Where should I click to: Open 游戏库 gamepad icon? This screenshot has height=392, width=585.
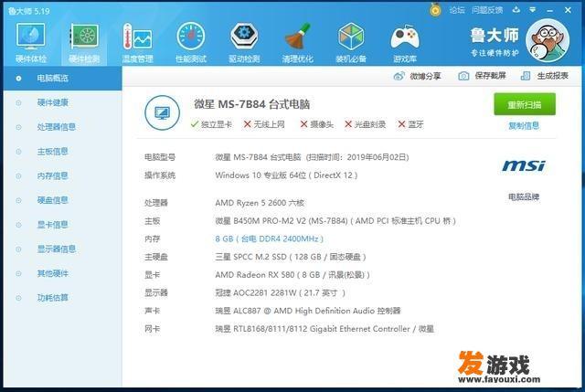[404, 43]
